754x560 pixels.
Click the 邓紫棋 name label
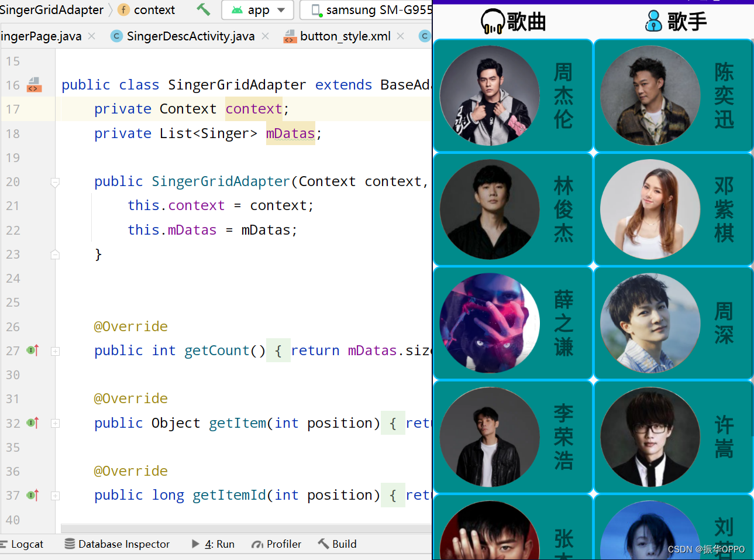click(x=724, y=209)
